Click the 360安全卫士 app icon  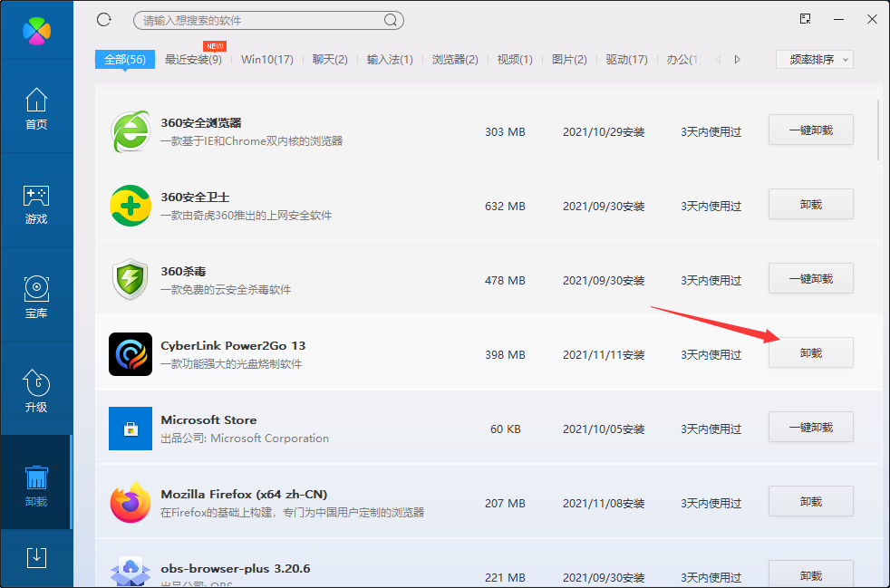(x=131, y=206)
